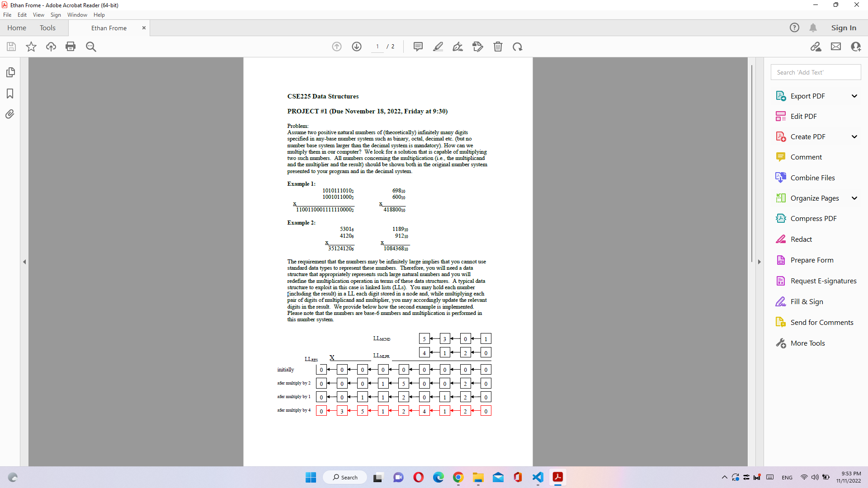Show the left navigation pane arrow
This screenshot has width=868, height=488.
tap(24, 262)
